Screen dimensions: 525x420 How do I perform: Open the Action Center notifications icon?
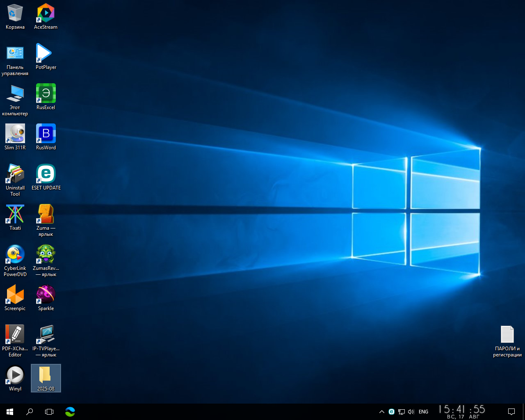click(x=511, y=412)
